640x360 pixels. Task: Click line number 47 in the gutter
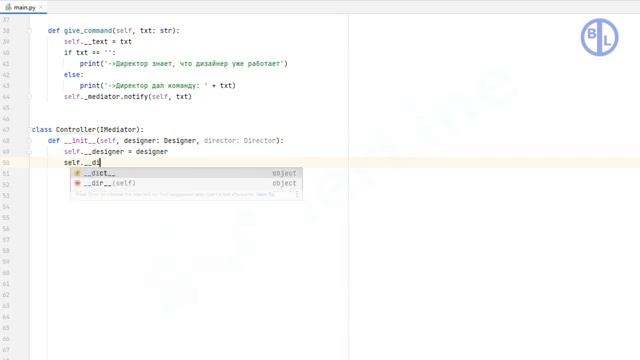pyautogui.click(x=6, y=130)
